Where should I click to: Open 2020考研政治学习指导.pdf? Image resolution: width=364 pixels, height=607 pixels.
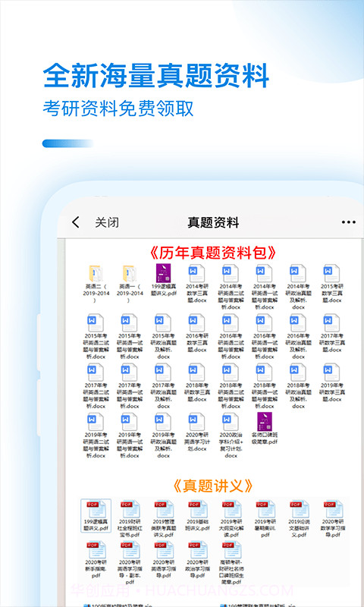(x=197, y=560)
